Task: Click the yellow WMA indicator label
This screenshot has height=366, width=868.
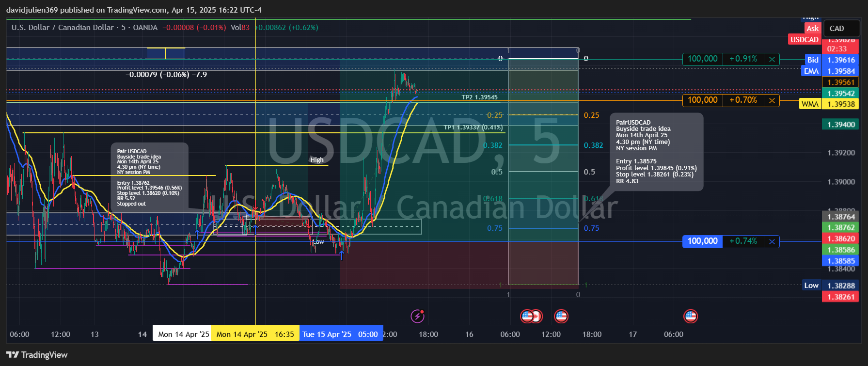Action: pos(810,104)
